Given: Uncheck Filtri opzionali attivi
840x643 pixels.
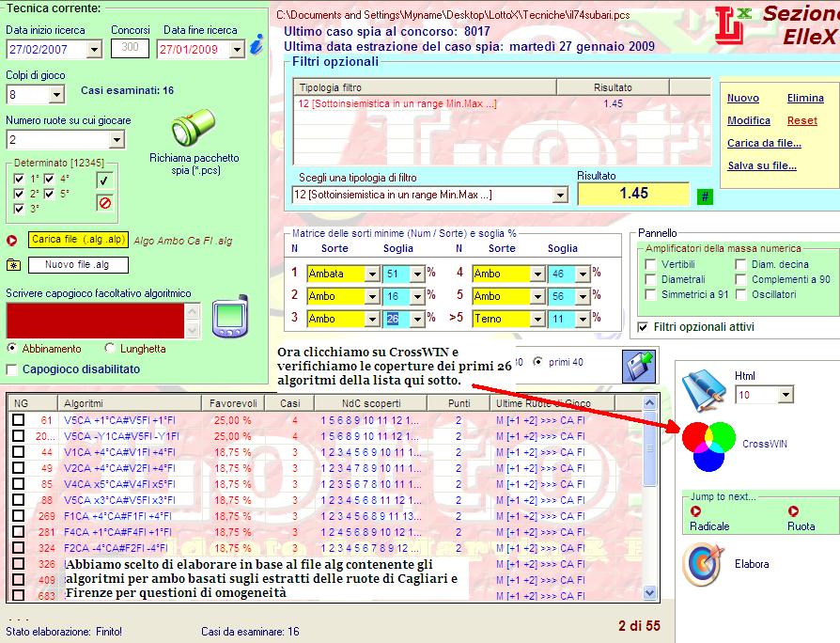Looking at the screenshot, I should click(x=643, y=327).
